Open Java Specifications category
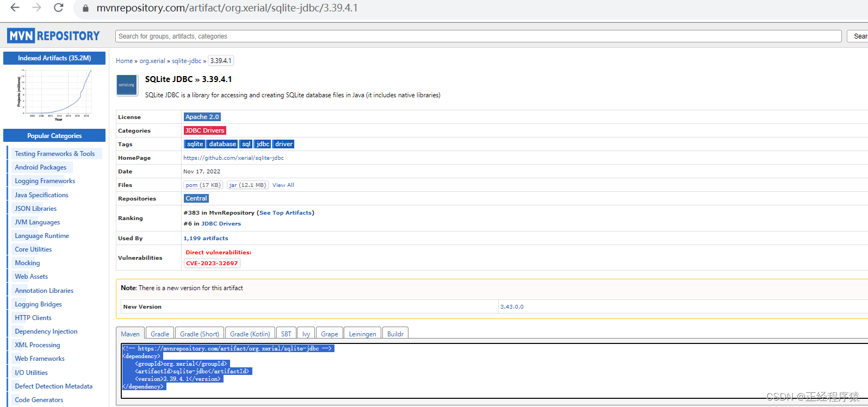 [42, 195]
